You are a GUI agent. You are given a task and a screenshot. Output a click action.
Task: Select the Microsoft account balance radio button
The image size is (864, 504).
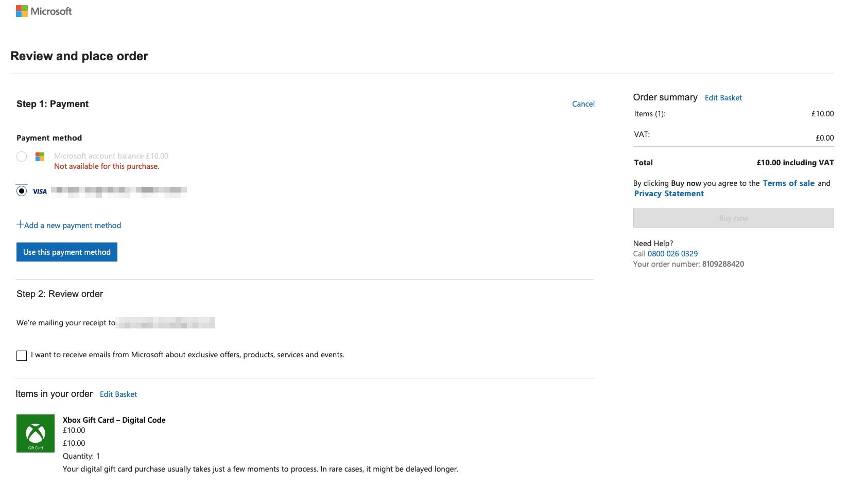click(22, 157)
